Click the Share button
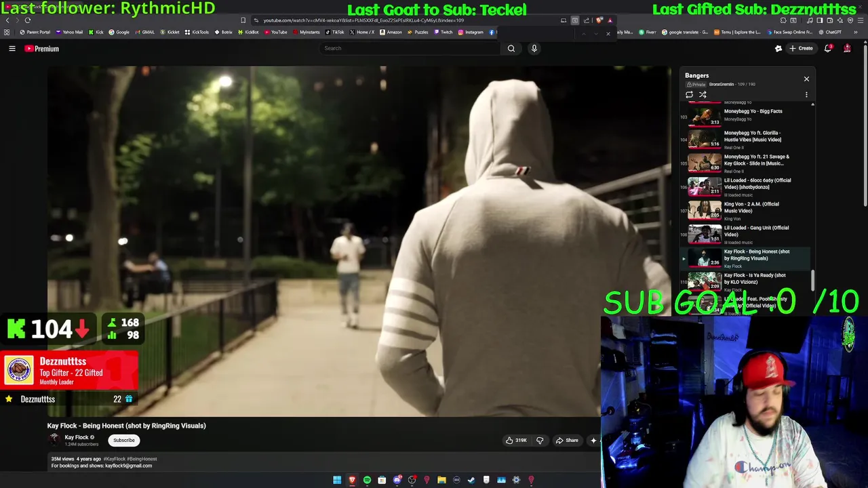 567,441
